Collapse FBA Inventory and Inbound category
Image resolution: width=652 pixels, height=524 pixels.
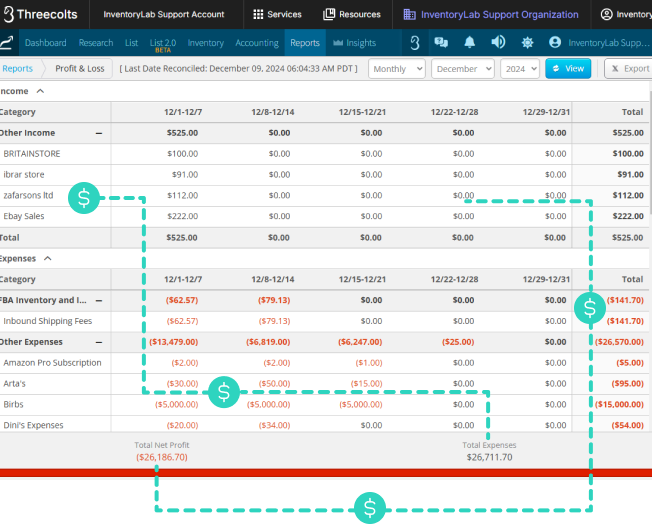coord(99,301)
